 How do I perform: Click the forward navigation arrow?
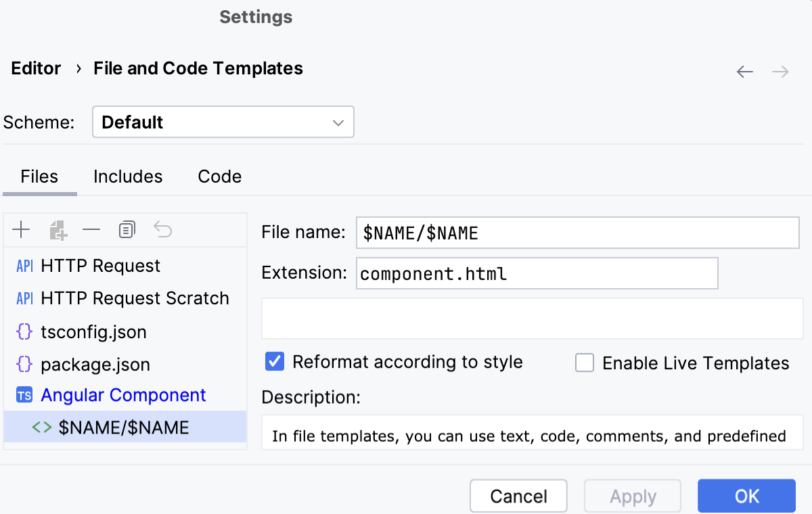point(780,71)
